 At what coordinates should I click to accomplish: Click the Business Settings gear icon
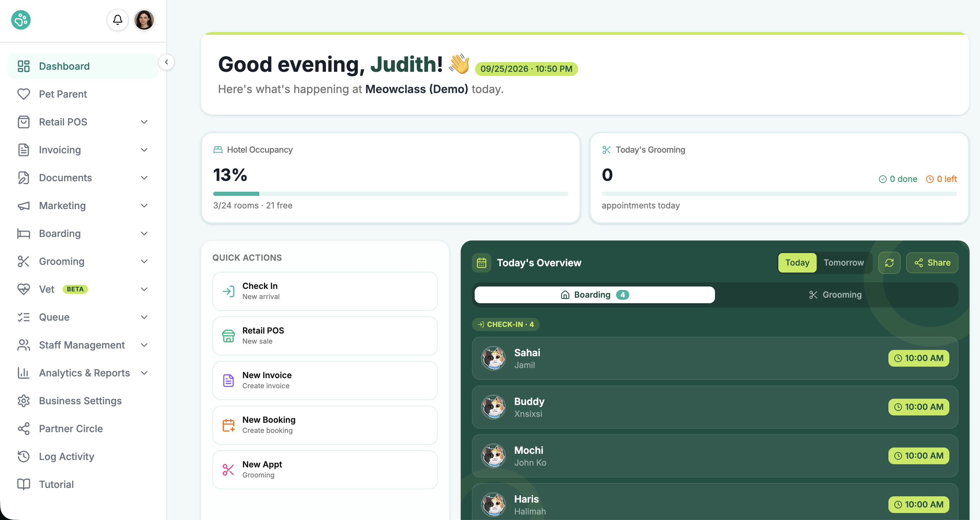point(24,401)
